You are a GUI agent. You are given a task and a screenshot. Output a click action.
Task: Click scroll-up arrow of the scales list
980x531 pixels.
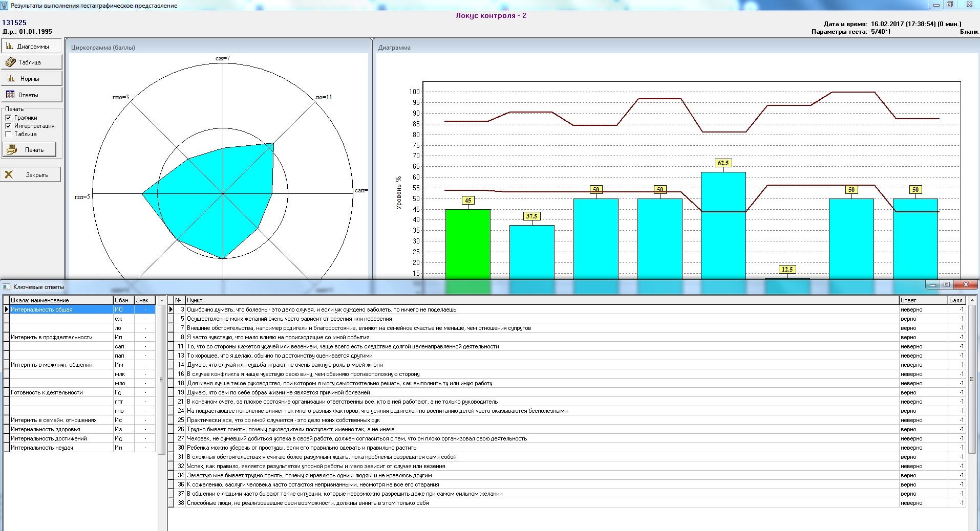point(161,300)
